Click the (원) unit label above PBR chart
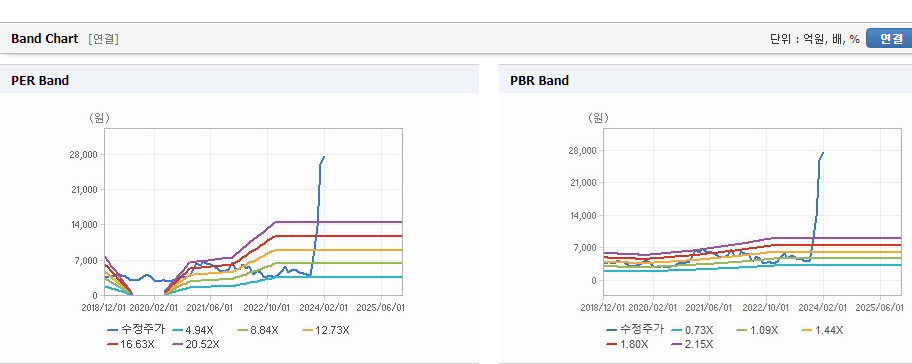912x364 pixels. (x=597, y=117)
